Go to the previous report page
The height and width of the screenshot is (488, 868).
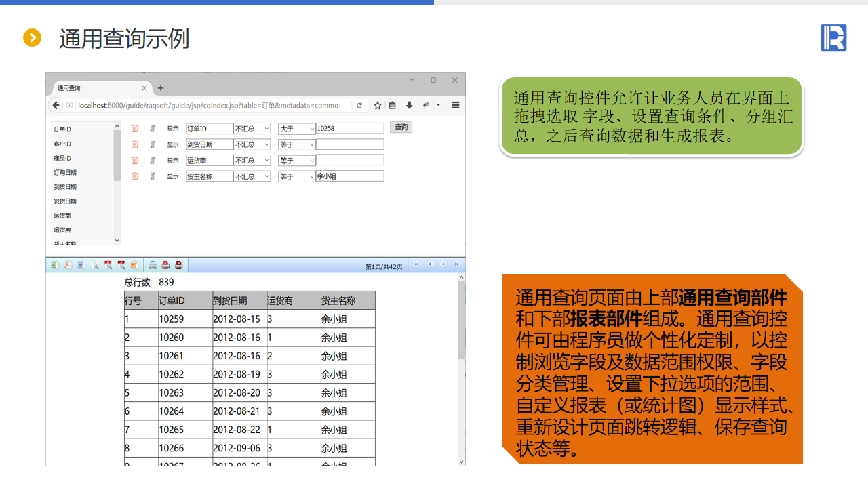[x=430, y=264]
